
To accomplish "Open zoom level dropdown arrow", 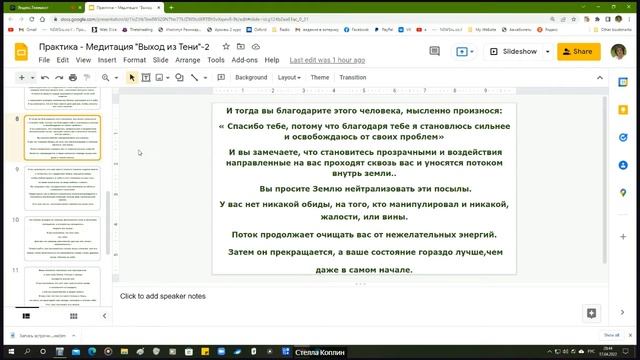I will click(116, 78).
